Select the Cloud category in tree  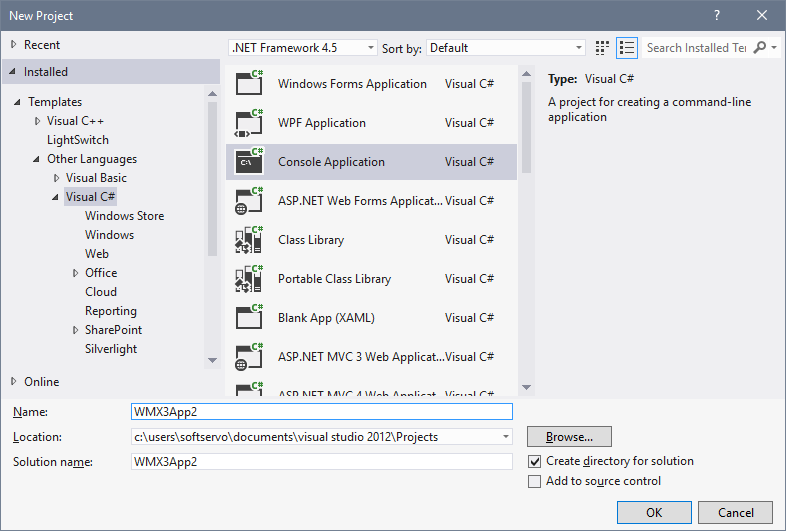pyautogui.click(x=101, y=292)
